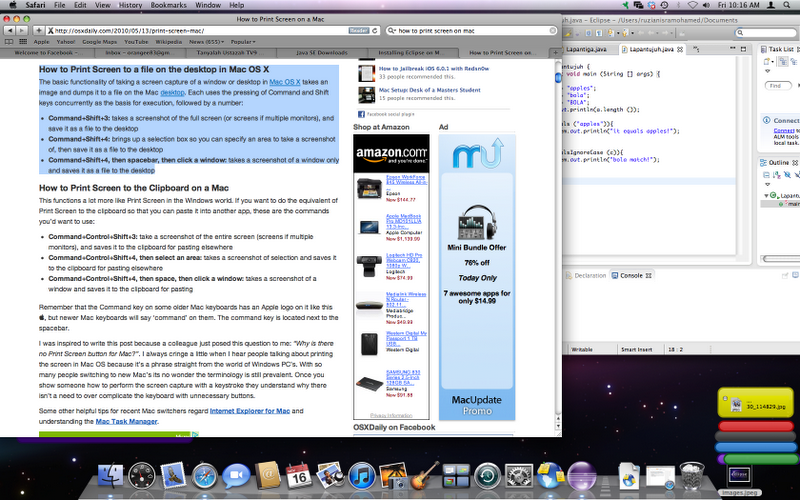Open News (655) bookmarks dropdown

coord(206,42)
